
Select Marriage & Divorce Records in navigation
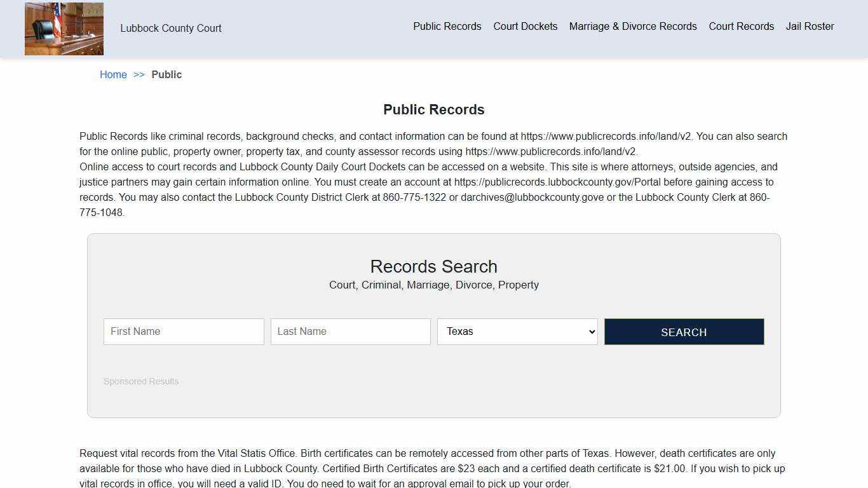pos(632,26)
